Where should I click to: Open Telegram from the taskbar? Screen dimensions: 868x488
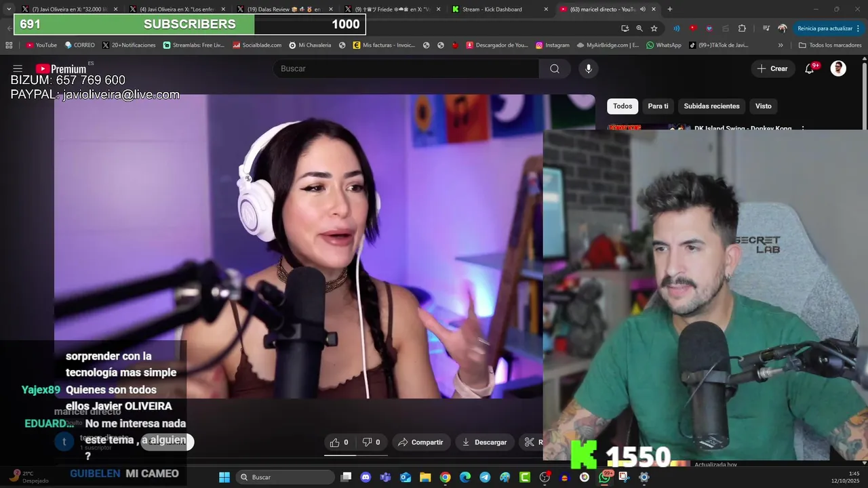[x=485, y=477]
